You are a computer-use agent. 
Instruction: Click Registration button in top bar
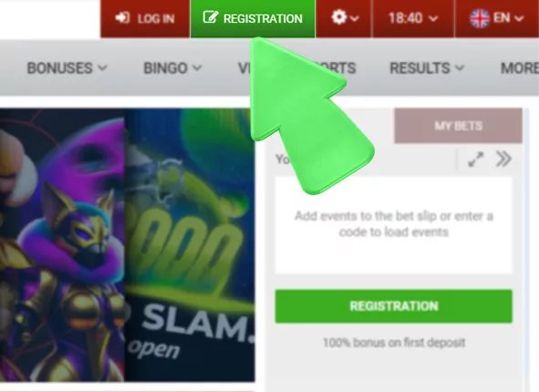(253, 18)
